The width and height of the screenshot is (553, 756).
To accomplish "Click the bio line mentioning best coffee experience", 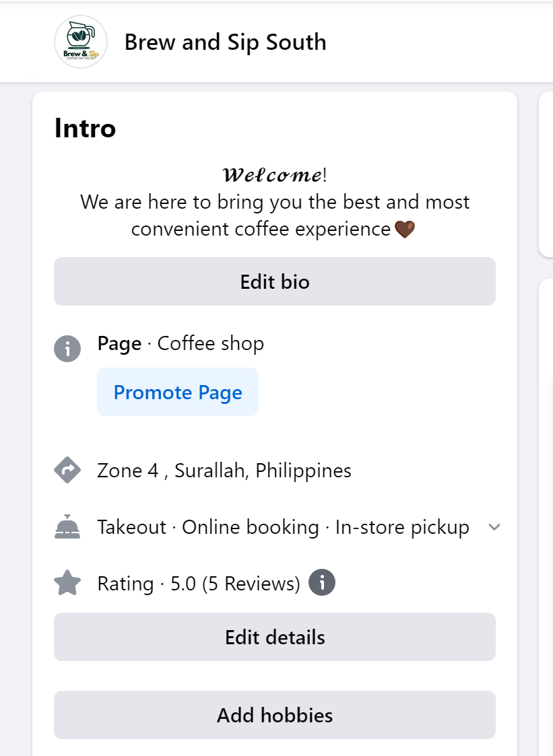I will point(275,202).
